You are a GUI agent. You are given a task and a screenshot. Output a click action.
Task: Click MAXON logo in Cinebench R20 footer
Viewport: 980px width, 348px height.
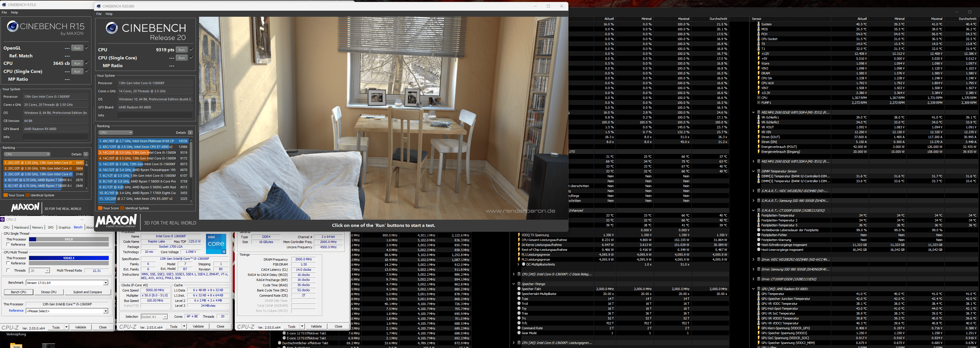[x=116, y=221]
